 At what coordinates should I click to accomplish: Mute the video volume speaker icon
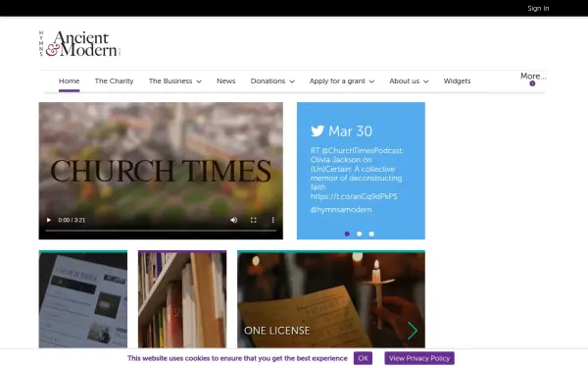coord(233,220)
